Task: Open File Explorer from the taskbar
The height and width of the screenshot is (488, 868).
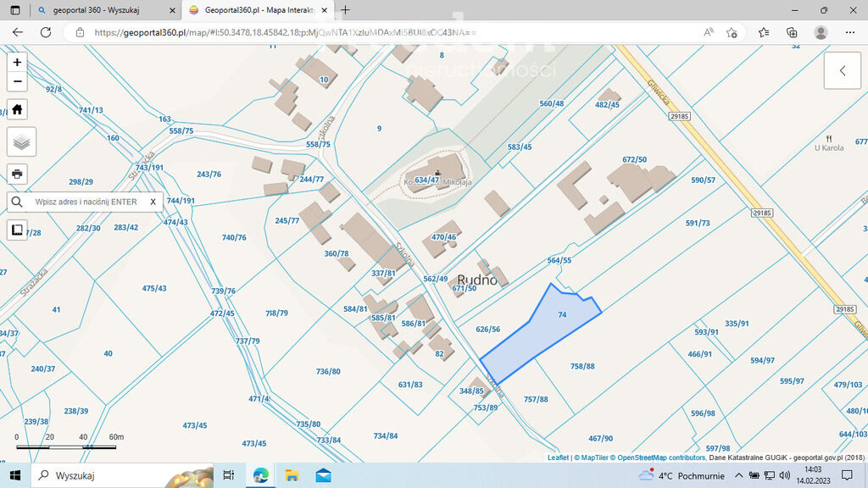Action: pyautogui.click(x=292, y=475)
